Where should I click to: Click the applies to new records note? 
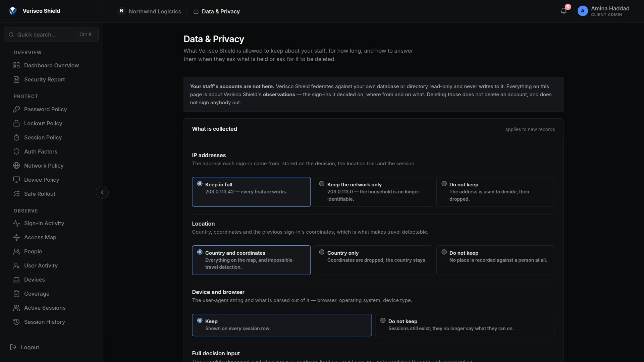pyautogui.click(x=530, y=129)
